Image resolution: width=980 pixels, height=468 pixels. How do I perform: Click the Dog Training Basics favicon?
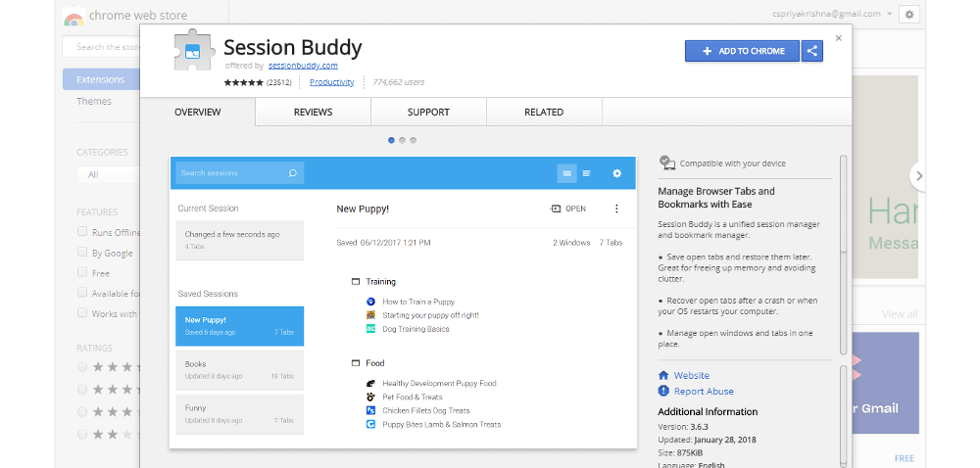point(370,329)
